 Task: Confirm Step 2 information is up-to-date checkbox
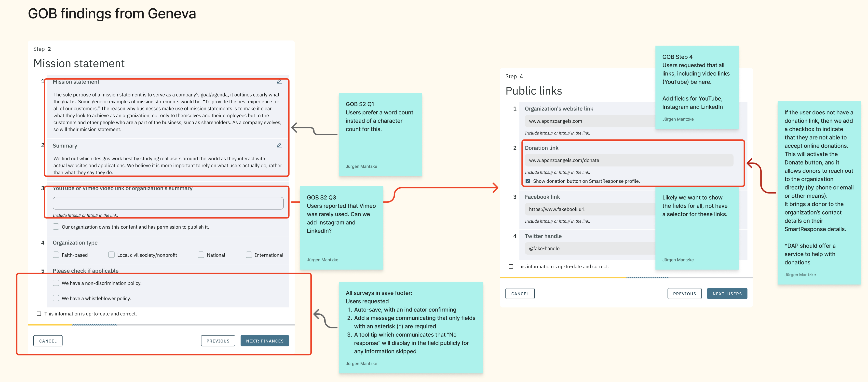[x=39, y=314]
